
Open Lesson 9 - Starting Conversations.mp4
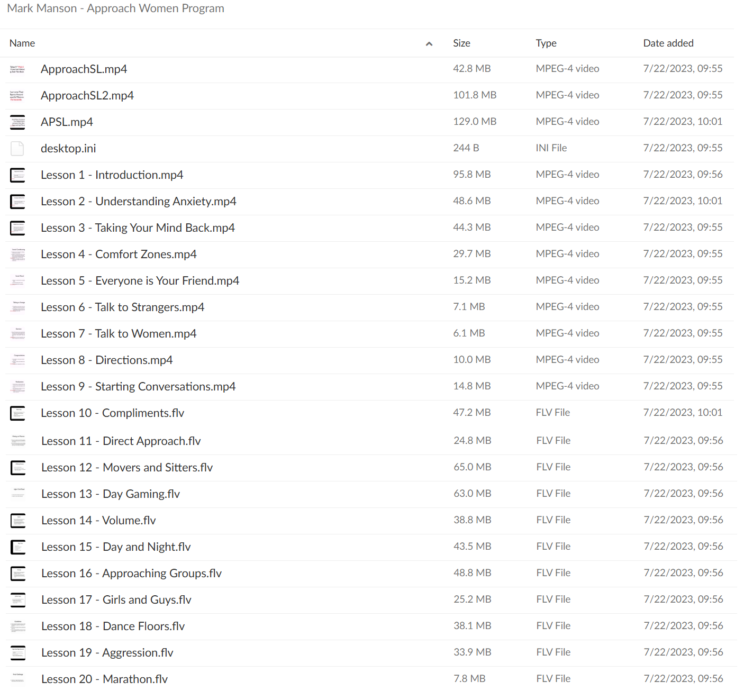pos(138,387)
